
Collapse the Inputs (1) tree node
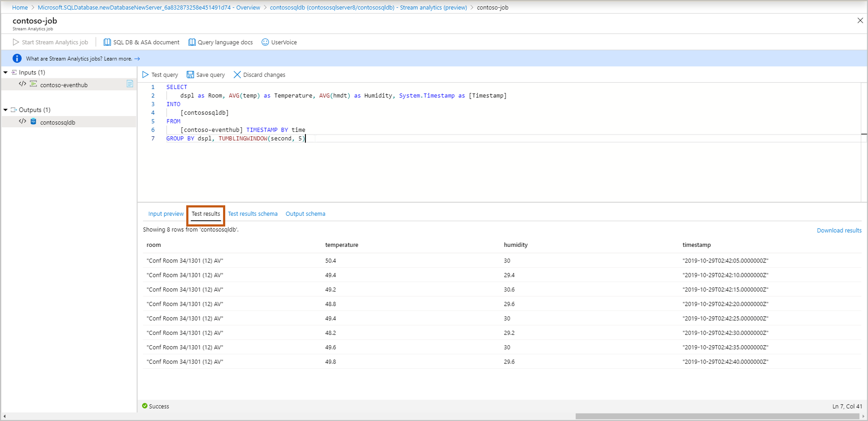coord(6,73)
